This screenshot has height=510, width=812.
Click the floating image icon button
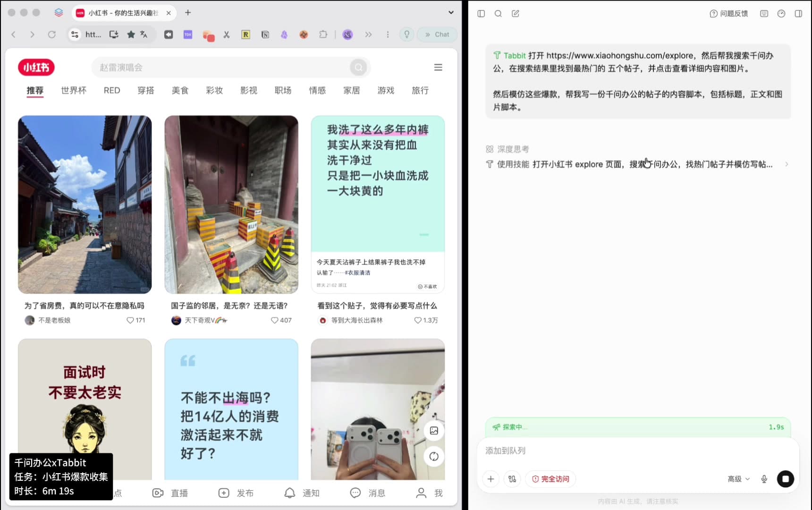(434, 431)
